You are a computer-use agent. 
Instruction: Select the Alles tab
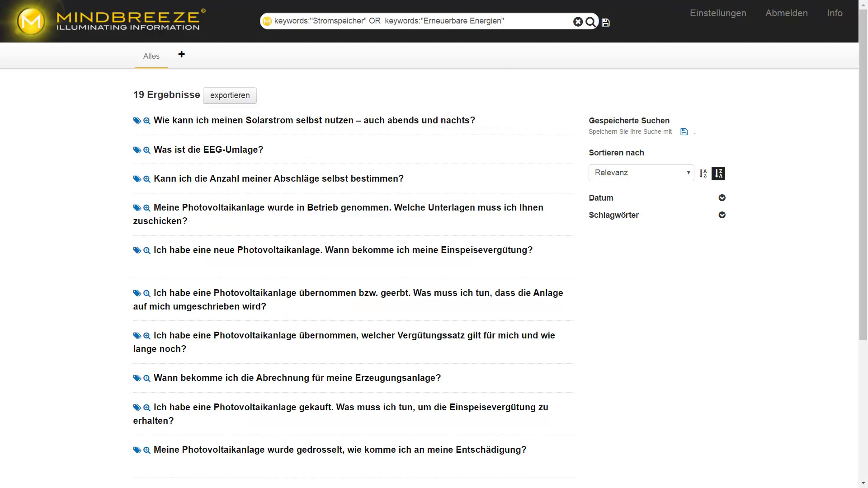coord(151,56)
